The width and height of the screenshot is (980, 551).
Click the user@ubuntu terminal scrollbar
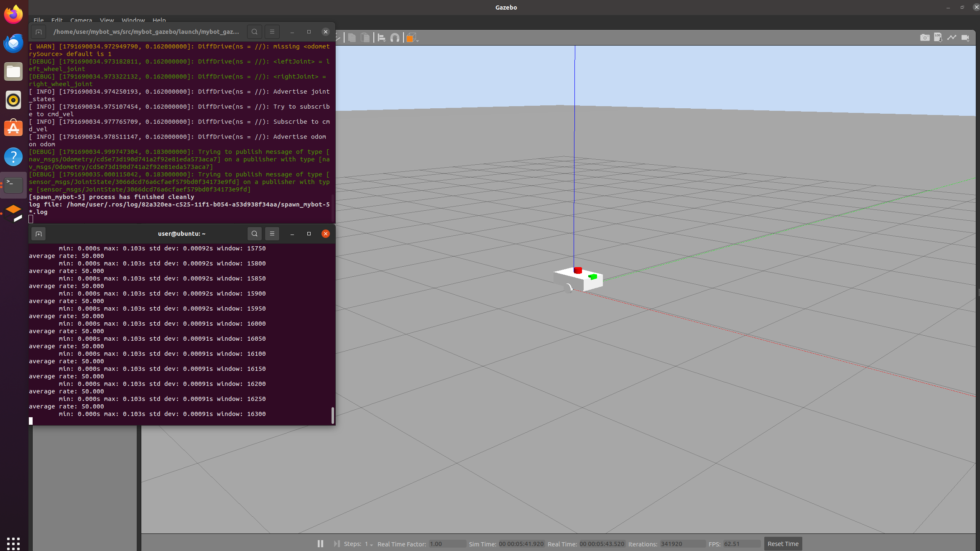(333, 415)
